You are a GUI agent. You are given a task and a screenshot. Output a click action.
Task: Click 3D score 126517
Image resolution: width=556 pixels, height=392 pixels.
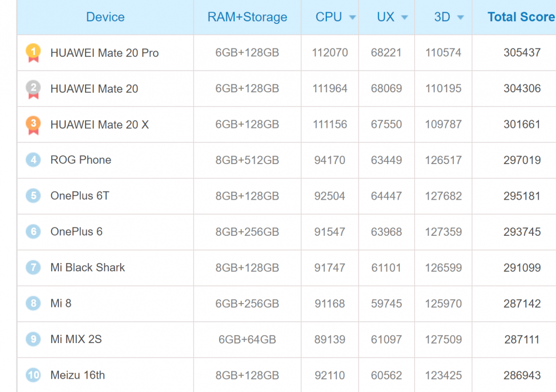coord(443,160)
